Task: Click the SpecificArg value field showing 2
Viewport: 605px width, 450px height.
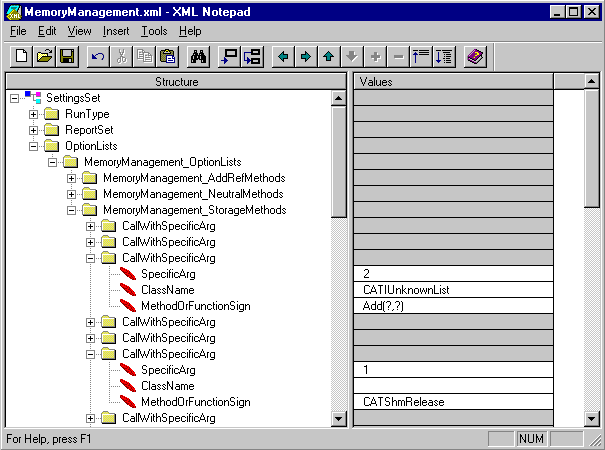Action: click(453, 274)
